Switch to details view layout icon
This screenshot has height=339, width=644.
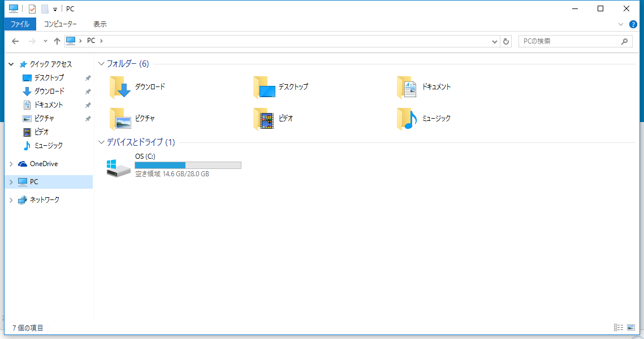pyautogui.click(x=619, y=328)
